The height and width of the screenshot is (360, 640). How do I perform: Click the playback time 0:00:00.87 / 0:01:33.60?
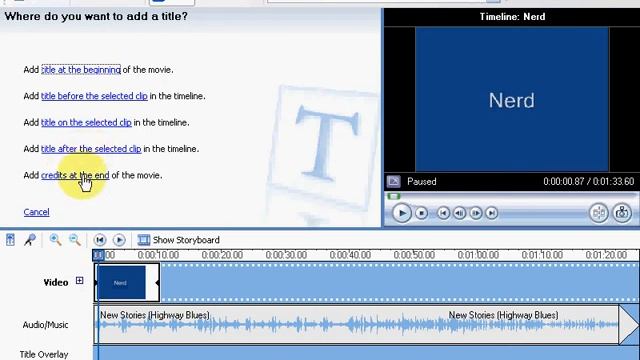click(589, 181)
